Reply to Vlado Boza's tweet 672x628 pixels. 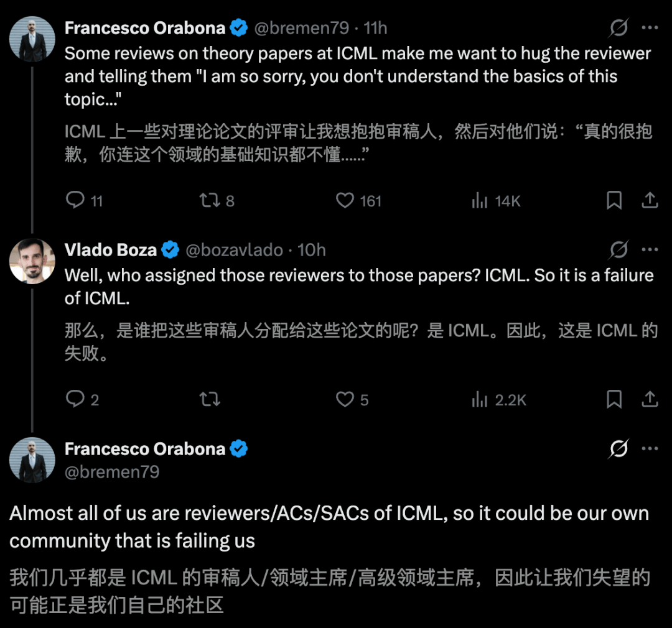(76, 399)
